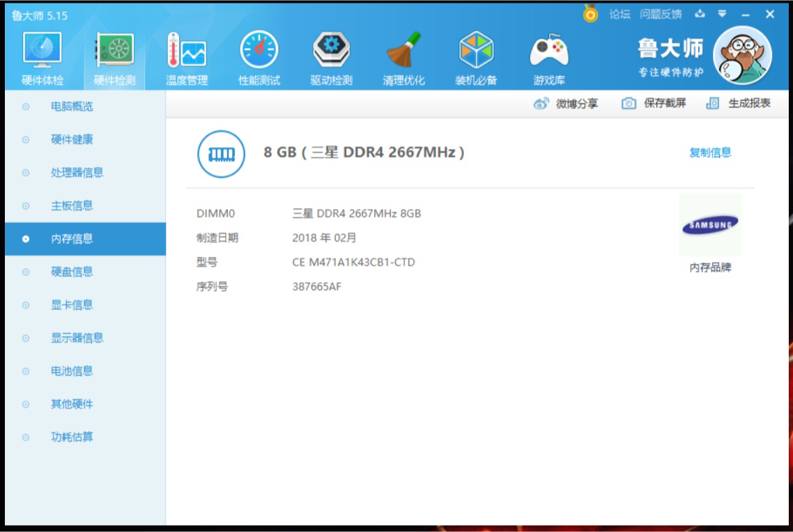Open 温度管理 temperature management

click(x=187, y=58)
